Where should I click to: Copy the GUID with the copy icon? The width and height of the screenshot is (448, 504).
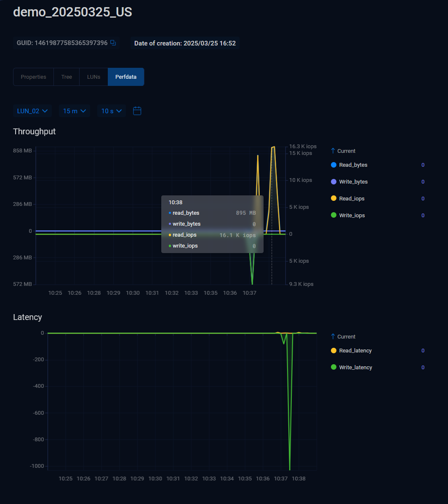[113, 43]
